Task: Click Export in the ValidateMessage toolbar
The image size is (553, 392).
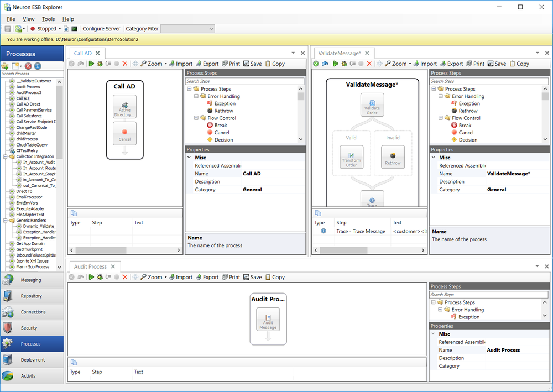Action: (x=451, y=64)
